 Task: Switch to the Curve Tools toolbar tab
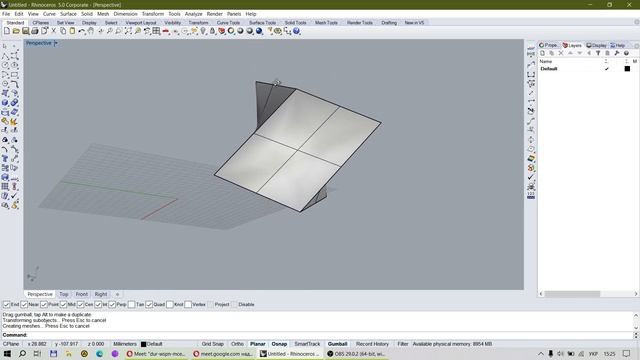[228, 23]
